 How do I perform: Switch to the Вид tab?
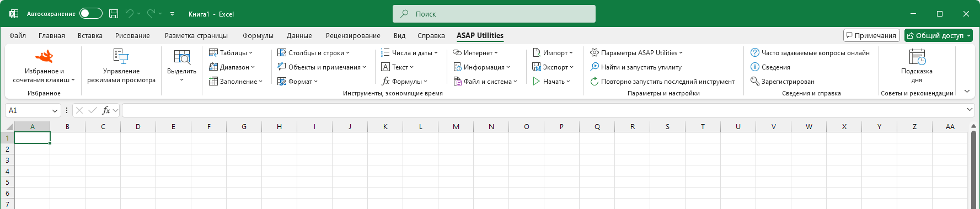(400, 36)
